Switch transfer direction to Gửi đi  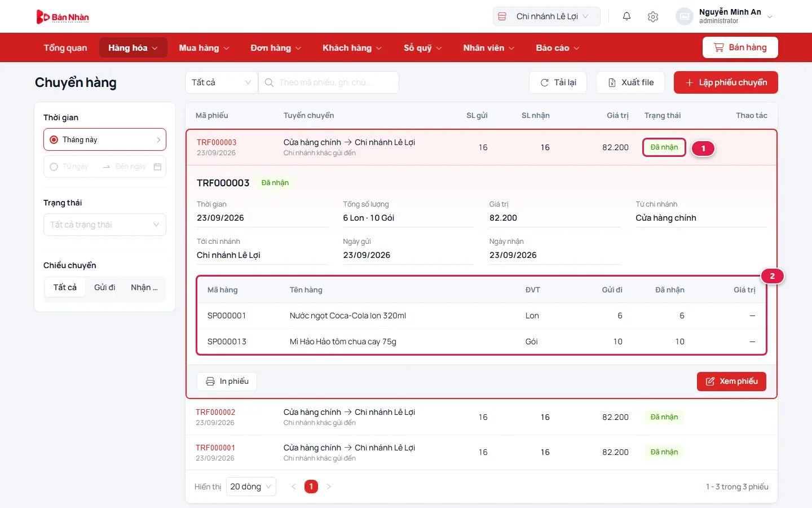point(104,287)
